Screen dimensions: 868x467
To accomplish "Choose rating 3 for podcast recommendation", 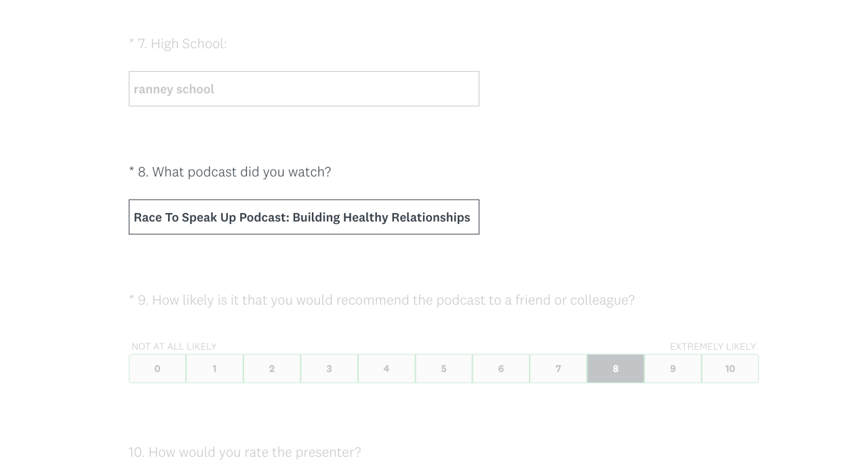I will point(329,369).
